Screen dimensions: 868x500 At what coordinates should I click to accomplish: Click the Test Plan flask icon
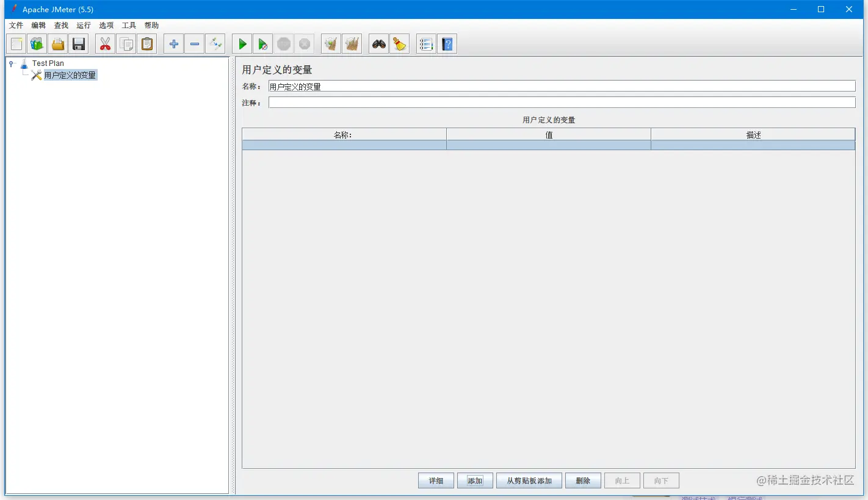pyautogui.click(x=24, y=63)
